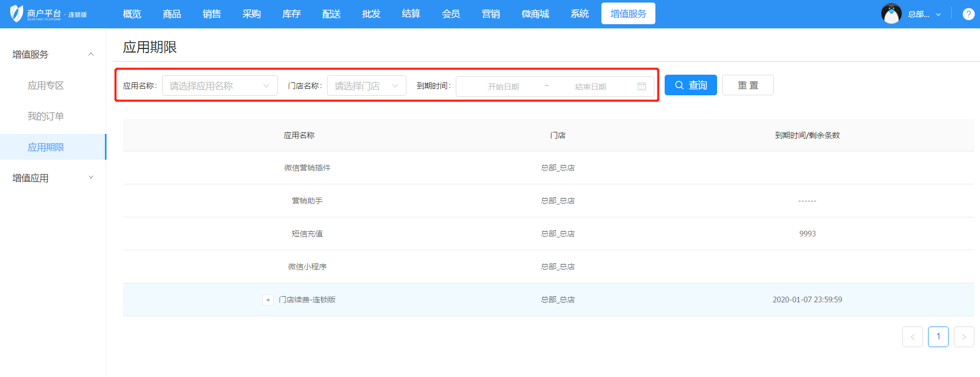Go to previous page arrow
Screen dimensions: 980x377
coord(912,337)
